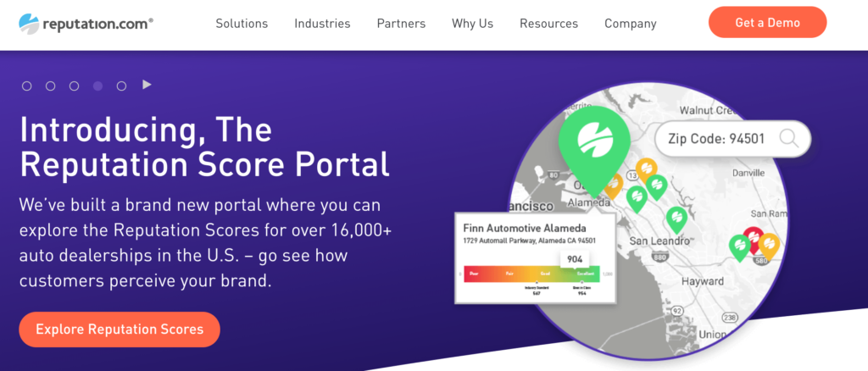The image size is (868, 371).
Task: Click the Zip Code search field
Action: click(x=732, y=139)
